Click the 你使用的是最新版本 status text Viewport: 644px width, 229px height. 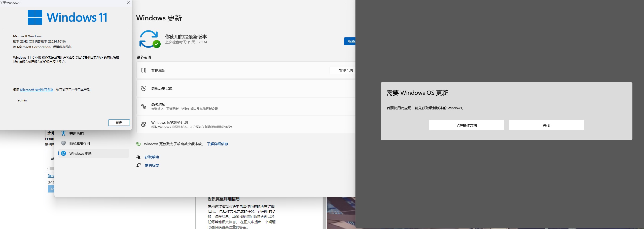pyautogui.click(x=186, y=36)
